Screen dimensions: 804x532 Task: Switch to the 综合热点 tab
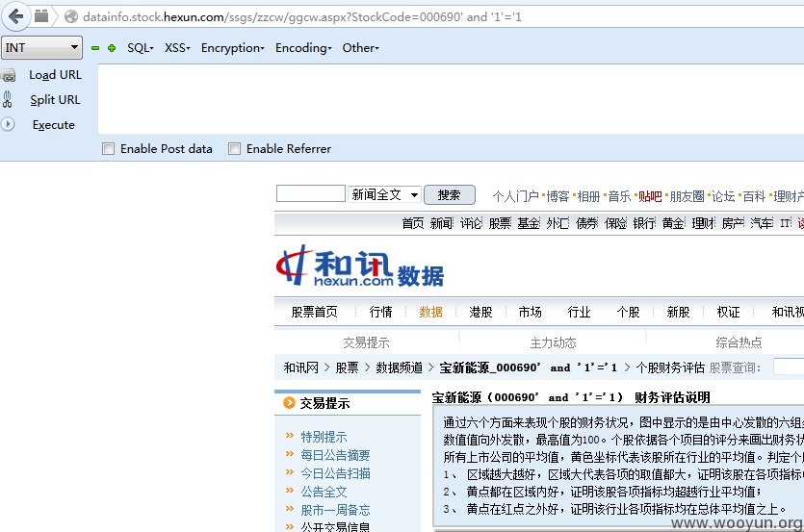739,342
